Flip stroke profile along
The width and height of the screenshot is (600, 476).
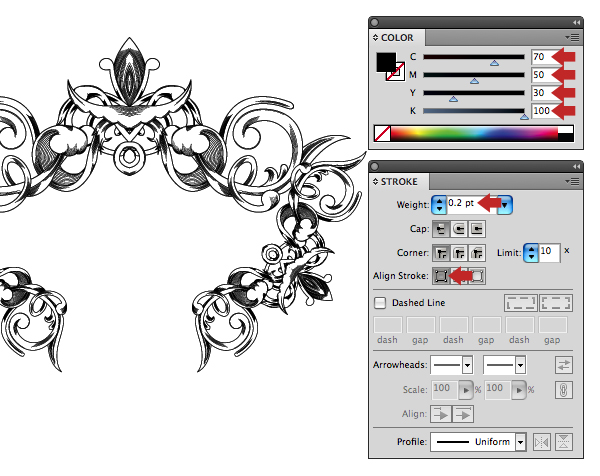pyautogui.click(x=542, y=442)
